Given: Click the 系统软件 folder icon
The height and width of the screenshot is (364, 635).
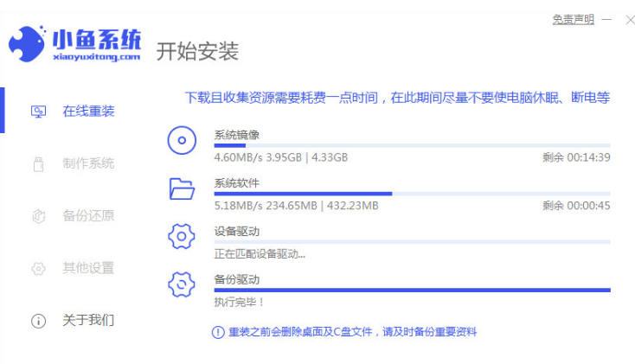Looking at the screenshot, I should click(x=182, y=188).
